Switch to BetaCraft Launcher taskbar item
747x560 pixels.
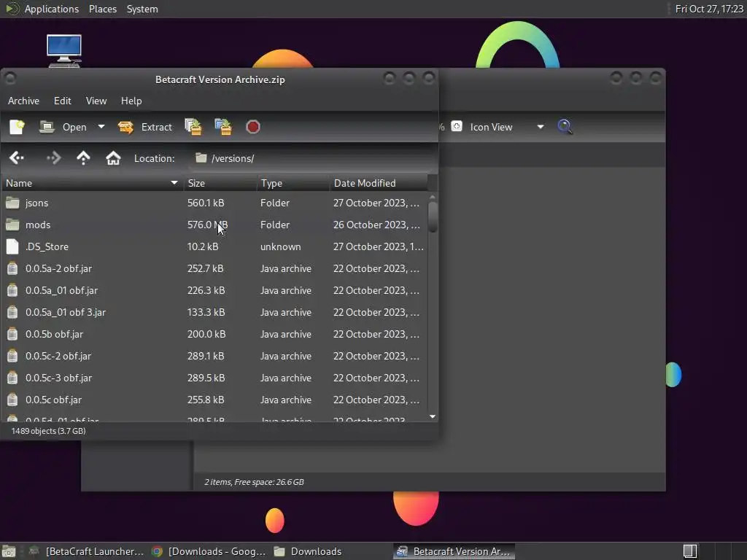[86, 551]
